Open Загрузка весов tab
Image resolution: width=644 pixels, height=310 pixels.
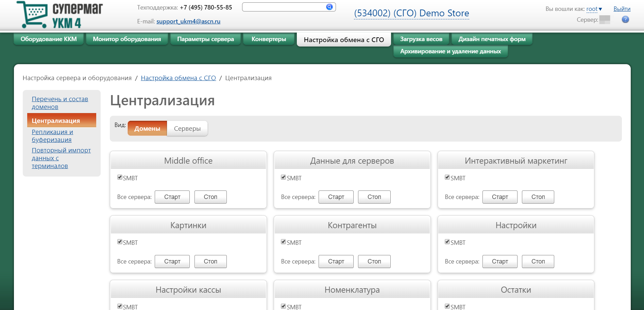click(421, 39)
